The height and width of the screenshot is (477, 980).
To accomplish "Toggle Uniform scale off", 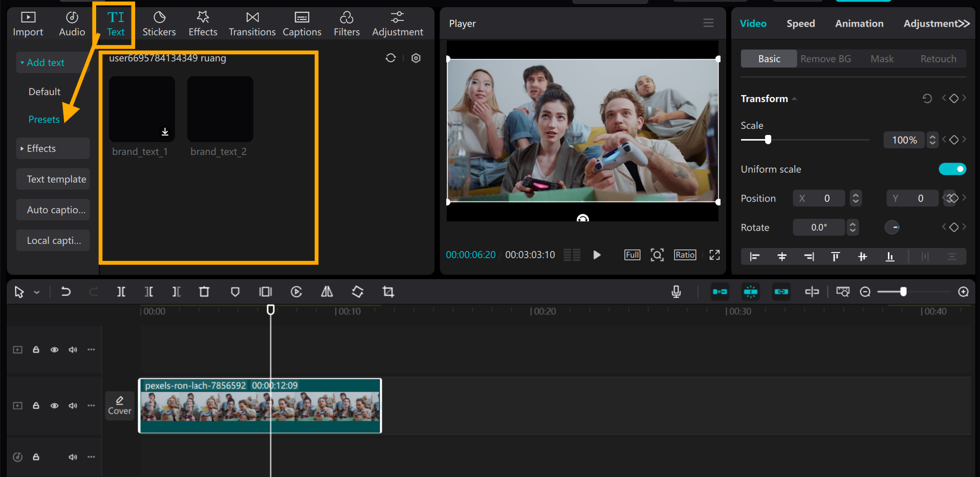I will pyautogui.click(x=952, y=169).
